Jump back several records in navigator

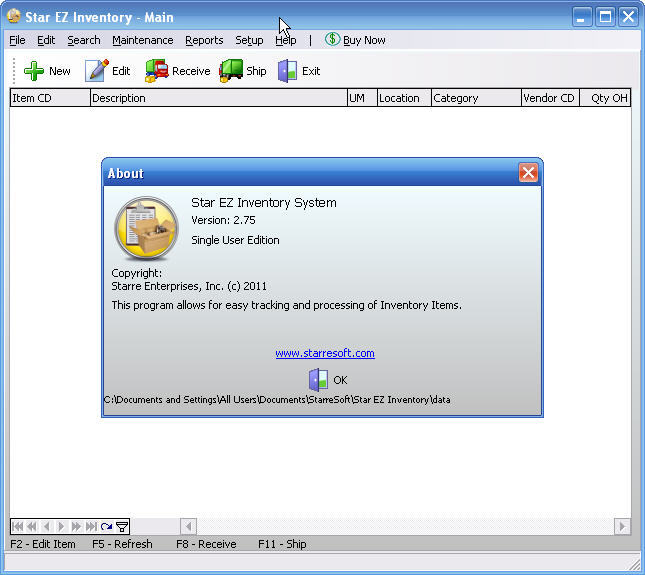(32, 526)
